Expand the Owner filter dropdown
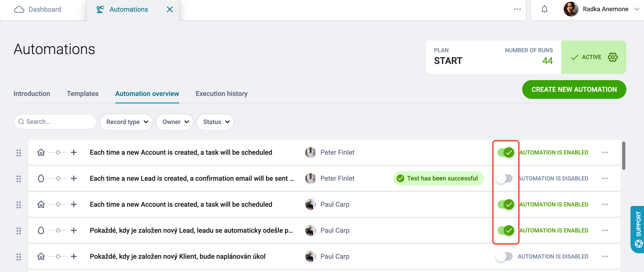The height and width of the screenshot is (272, 644). [175, 122]
